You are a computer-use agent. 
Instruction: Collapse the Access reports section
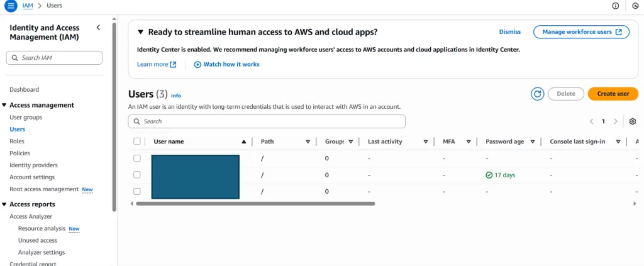coord(4,204)
